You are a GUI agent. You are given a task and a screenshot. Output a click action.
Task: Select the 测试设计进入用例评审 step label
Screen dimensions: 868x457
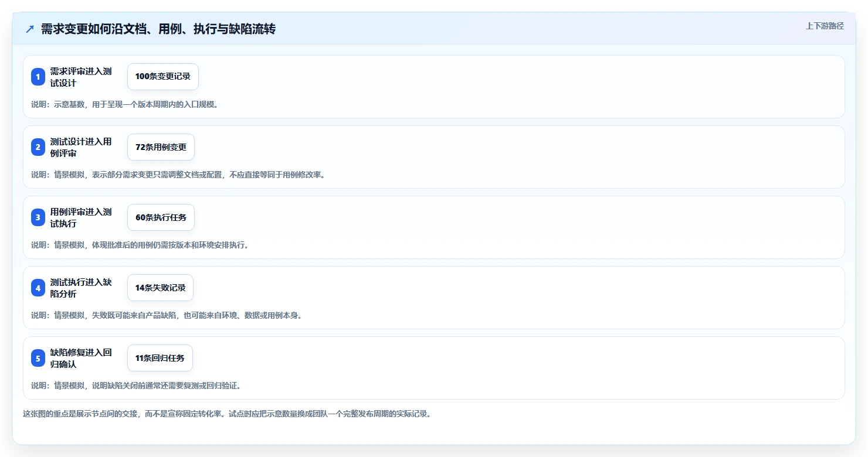[x=81, y=147]
